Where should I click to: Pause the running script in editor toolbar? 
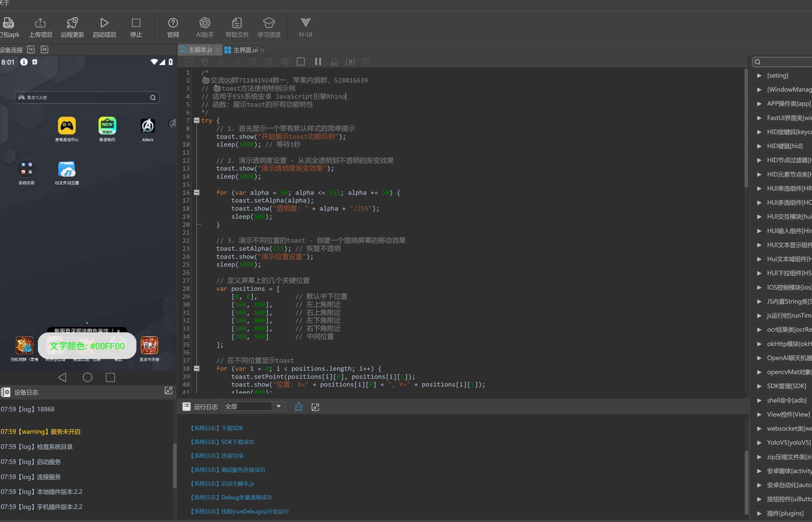[318, 62]
